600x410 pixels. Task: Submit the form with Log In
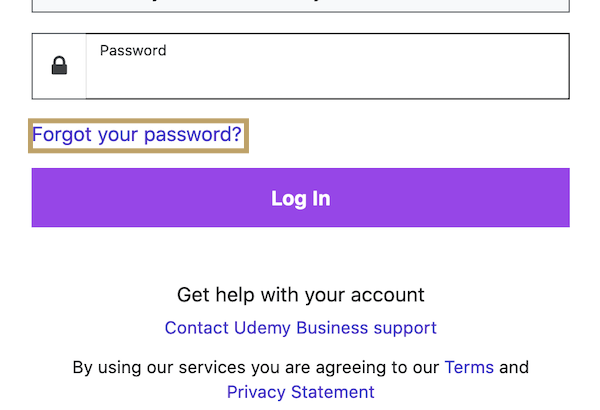(x=300, y=198)
